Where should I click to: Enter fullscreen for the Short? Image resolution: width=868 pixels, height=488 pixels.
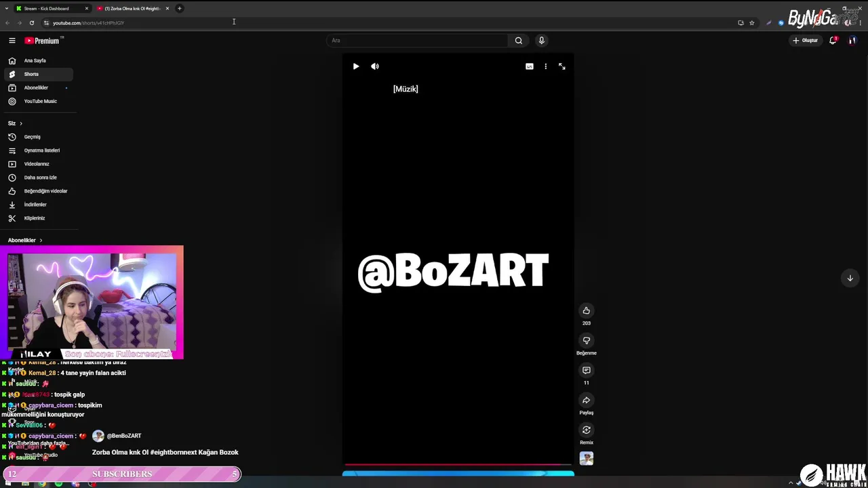562,66
